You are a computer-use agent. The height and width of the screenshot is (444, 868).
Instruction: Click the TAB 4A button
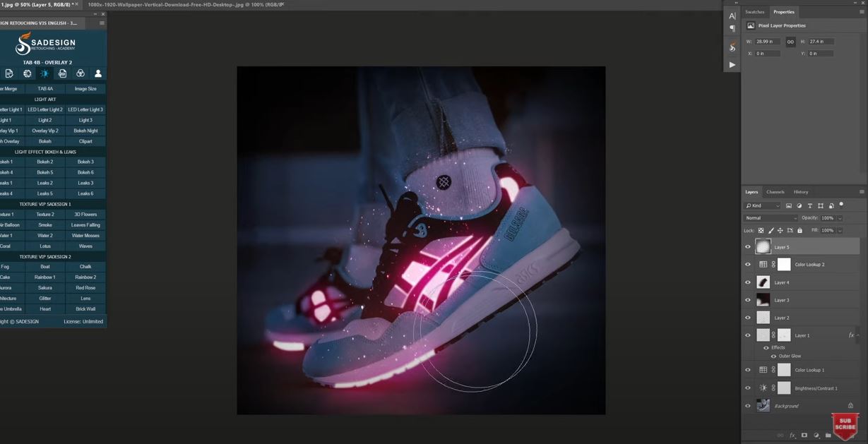pos(45,89)
